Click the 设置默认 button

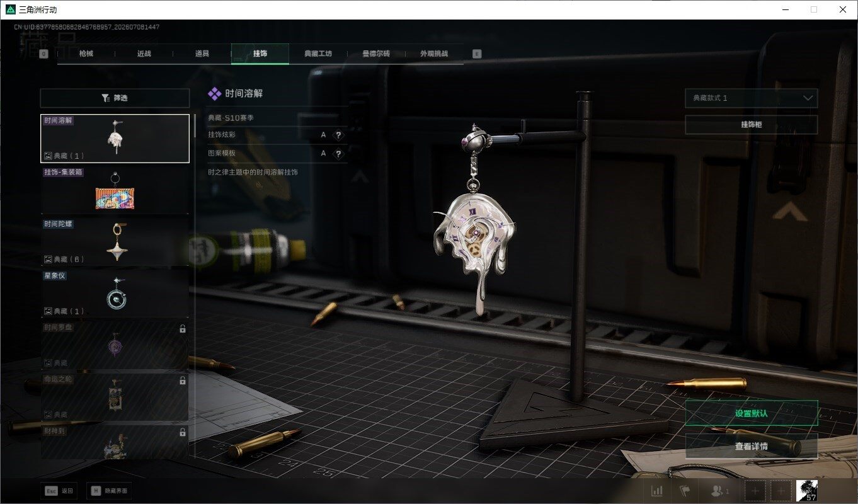(x=752, y=413)
